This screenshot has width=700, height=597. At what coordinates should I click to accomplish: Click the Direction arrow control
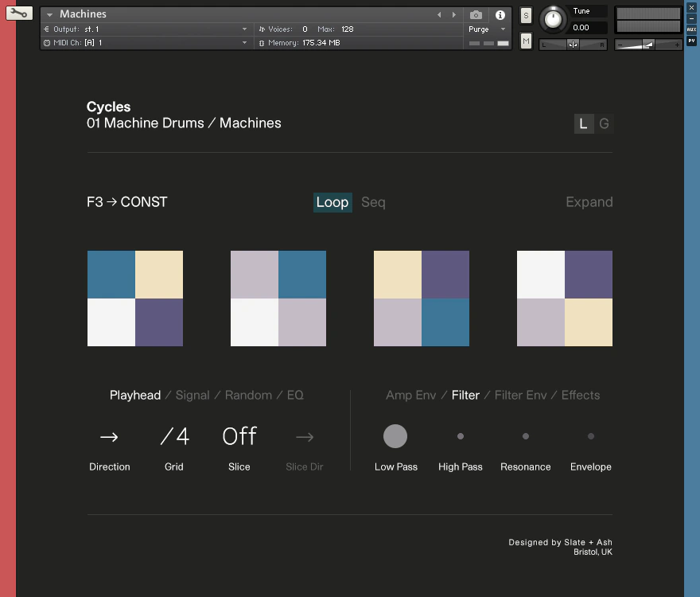pyautogui.click(x=109, y=436)
